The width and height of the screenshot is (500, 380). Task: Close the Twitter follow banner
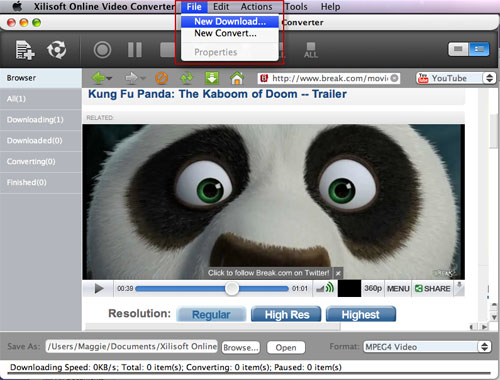tap(338, 273)
